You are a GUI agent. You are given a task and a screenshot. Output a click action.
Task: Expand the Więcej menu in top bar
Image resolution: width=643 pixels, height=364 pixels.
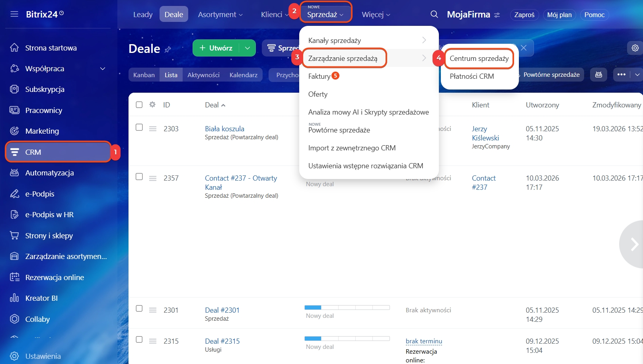[x=376, y=15]
